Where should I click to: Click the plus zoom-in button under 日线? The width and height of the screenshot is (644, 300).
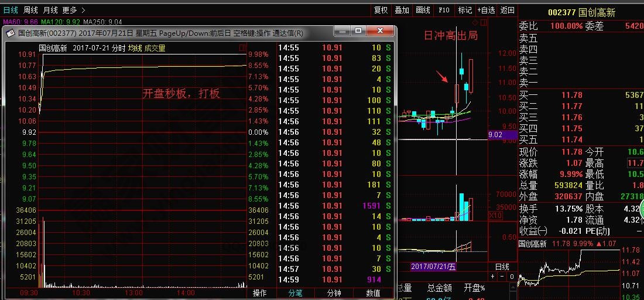click(x=493, y=277)
